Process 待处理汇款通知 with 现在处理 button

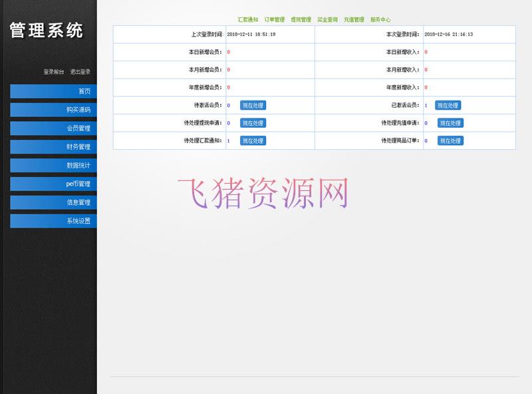253,140
